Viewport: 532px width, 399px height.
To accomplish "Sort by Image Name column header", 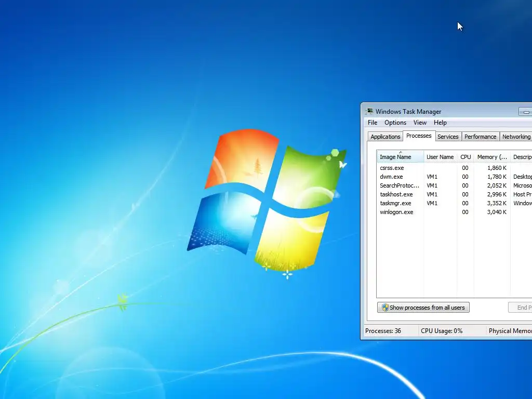I will pos(400,157).
